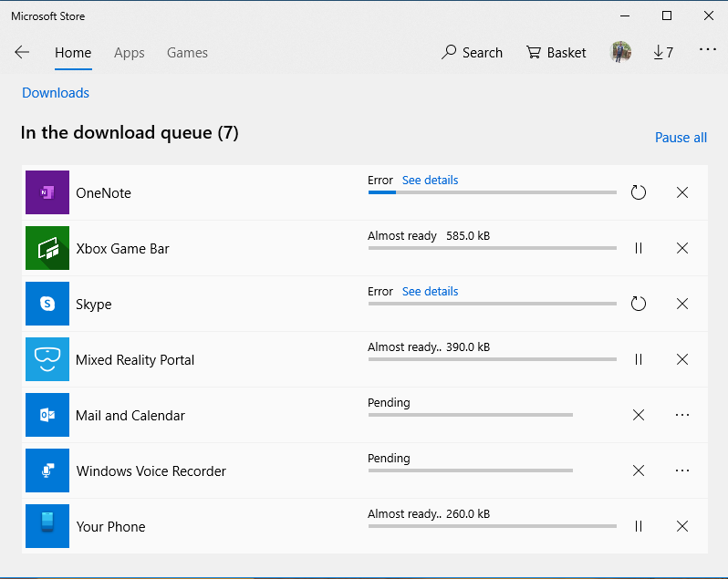Select the OneNote app name
The image size is (728, 579).
pyautogui.click(x=103, y=193)
